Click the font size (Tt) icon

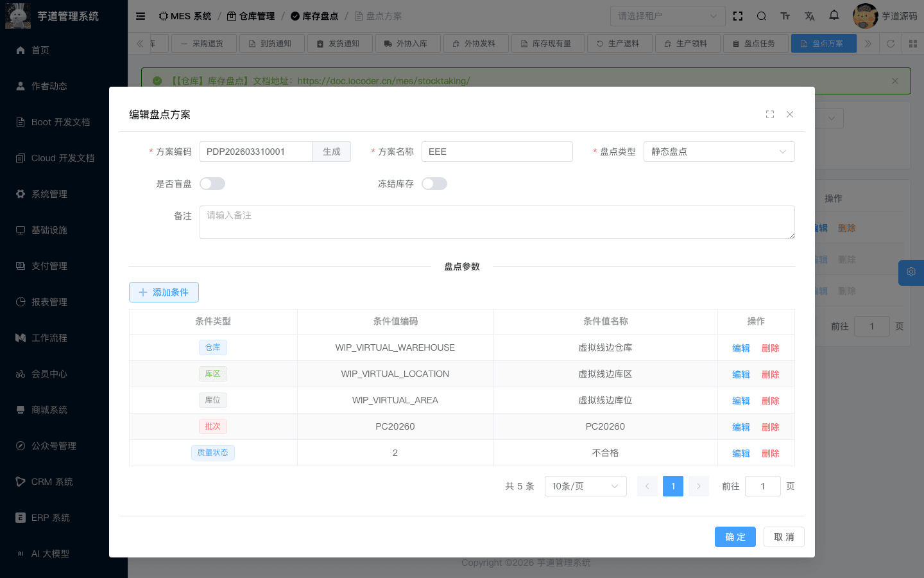coord(785,16)
